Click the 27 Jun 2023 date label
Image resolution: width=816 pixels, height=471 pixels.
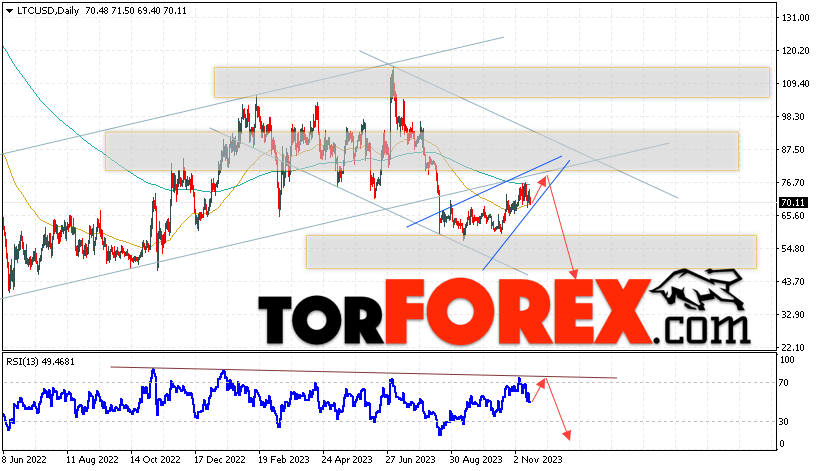411,460
